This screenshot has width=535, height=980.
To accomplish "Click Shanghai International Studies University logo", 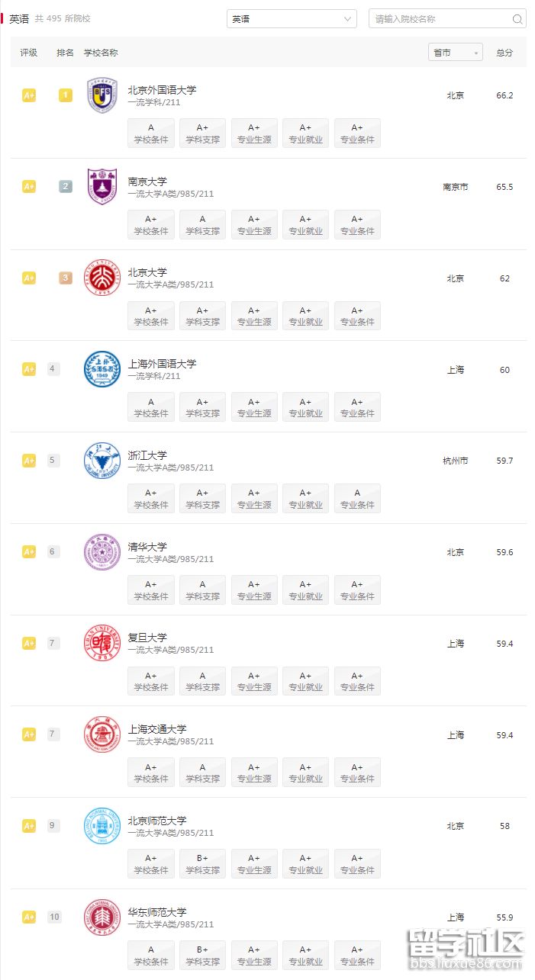I will tap(102, 369).
